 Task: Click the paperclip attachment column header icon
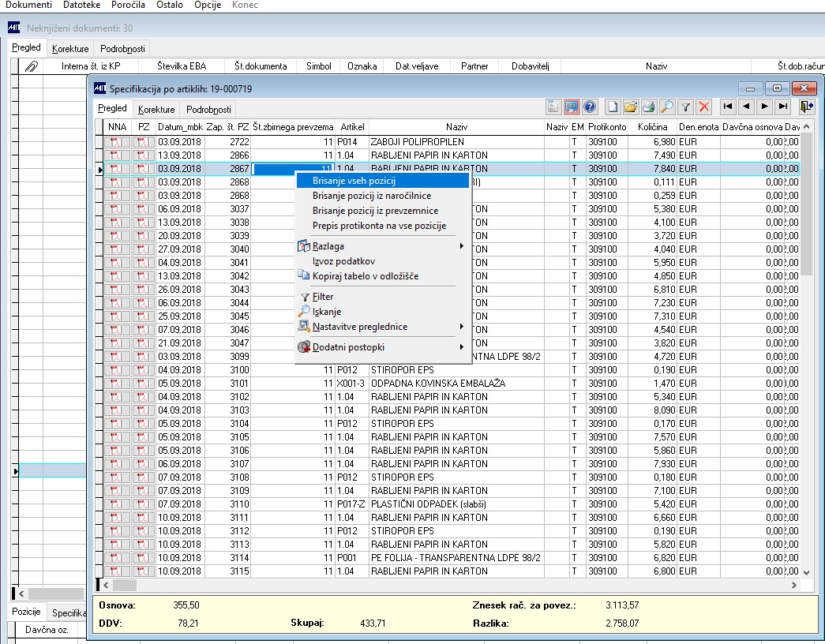click(32, 66)
